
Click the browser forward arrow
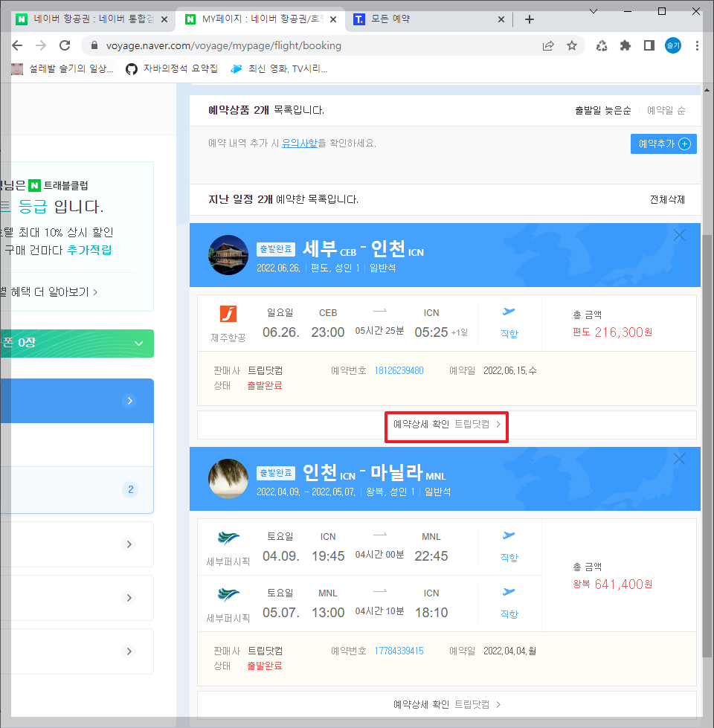click(41, 45)
